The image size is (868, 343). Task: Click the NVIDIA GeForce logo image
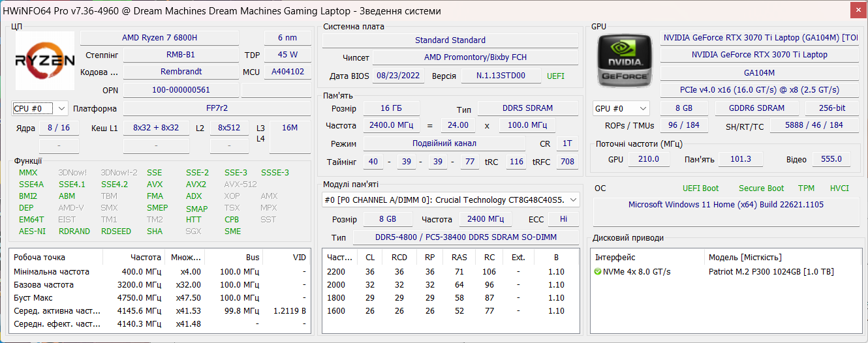coord(625,60)
